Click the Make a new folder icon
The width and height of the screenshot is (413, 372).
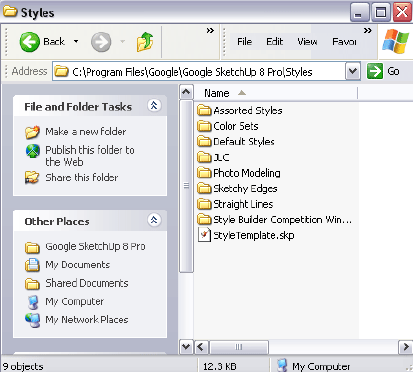(x=32, y=132)
